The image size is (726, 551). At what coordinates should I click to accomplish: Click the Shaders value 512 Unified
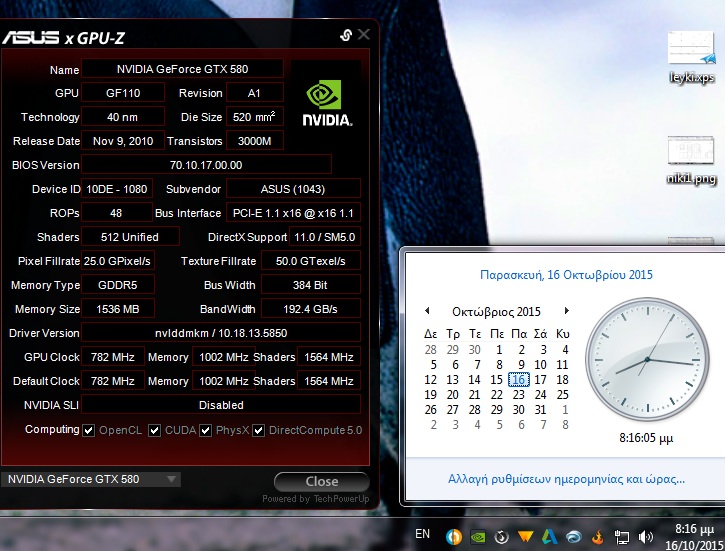click(130, 237)
